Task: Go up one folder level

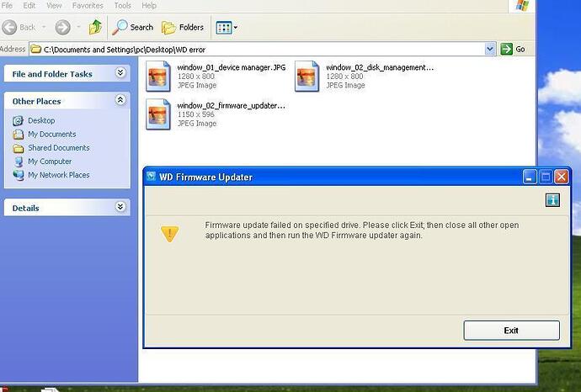Action: [x=95, y=27]
